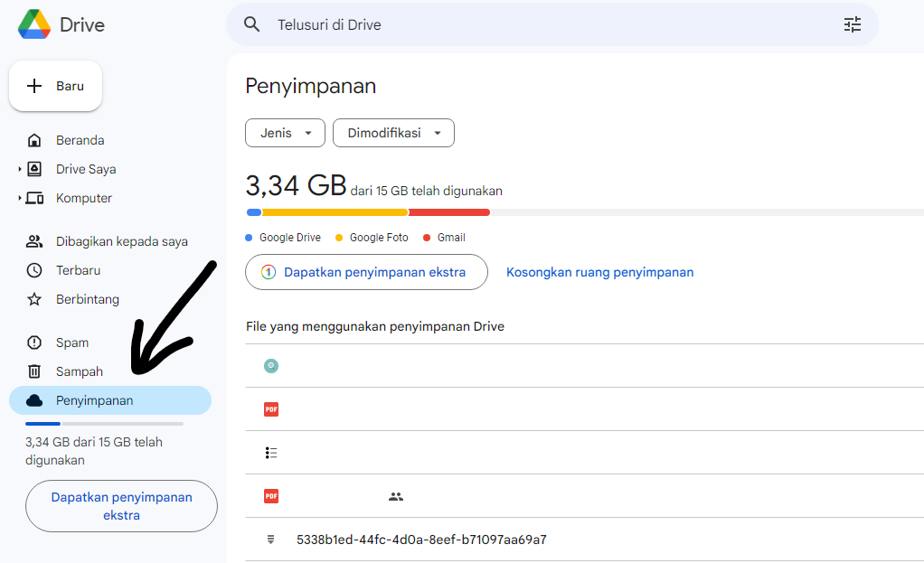Create new item with Baru button

point(55,86)
